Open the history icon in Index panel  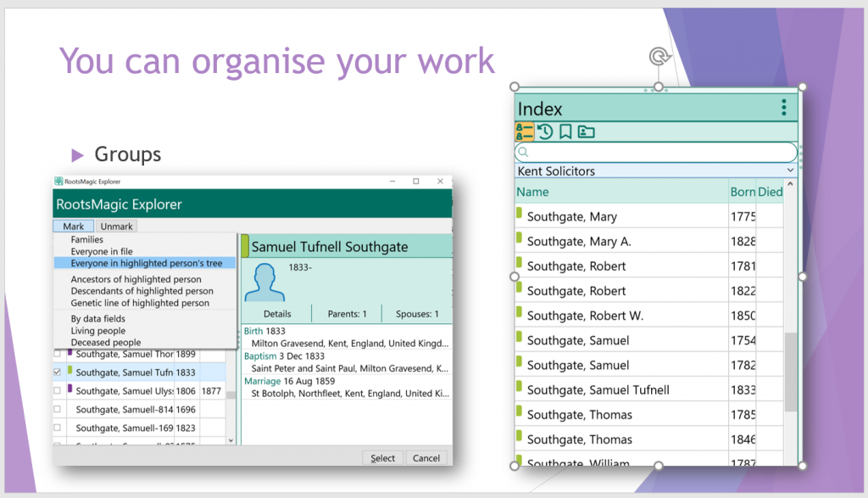[x=545, y=131]
